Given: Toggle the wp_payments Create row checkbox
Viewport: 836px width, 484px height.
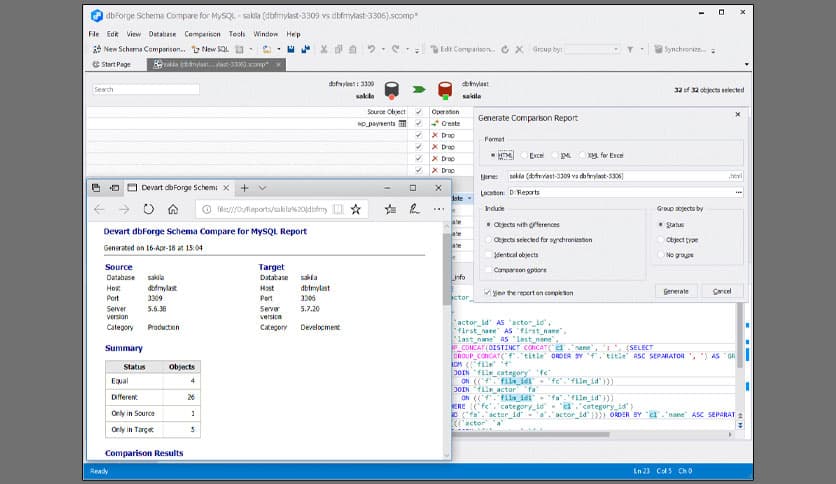Looking at the screenshot, I should coord(419,124).
